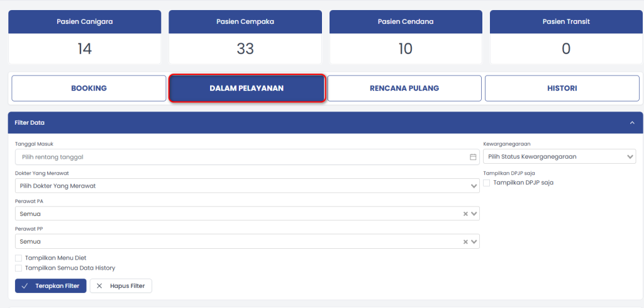
Task: Go to the RENCANA PULANG tab
Action: click(404, 88)
